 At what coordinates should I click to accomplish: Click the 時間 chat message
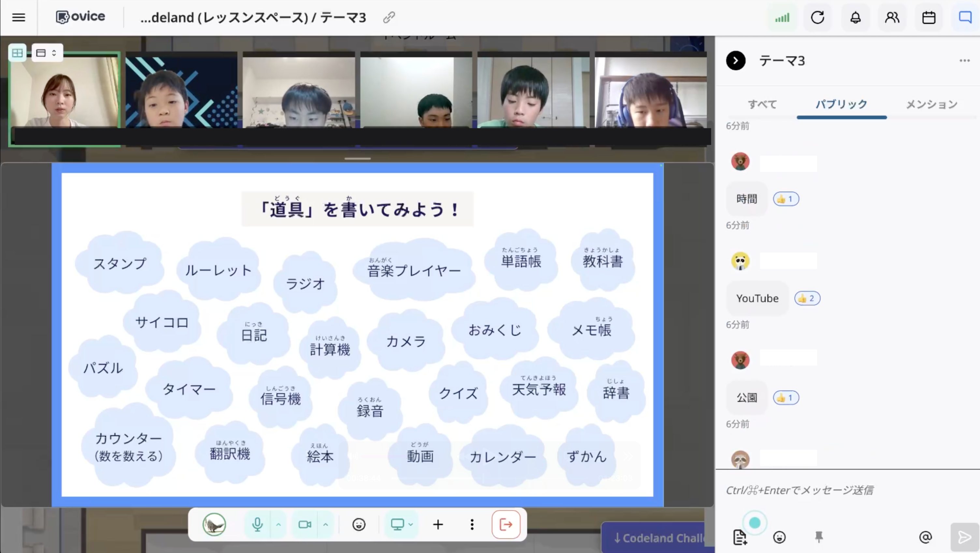pos(746,199)
